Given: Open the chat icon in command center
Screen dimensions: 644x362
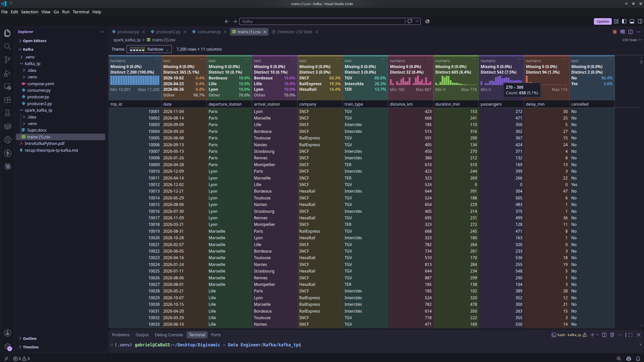Looking at the screenshot, I should coord(410,21).
